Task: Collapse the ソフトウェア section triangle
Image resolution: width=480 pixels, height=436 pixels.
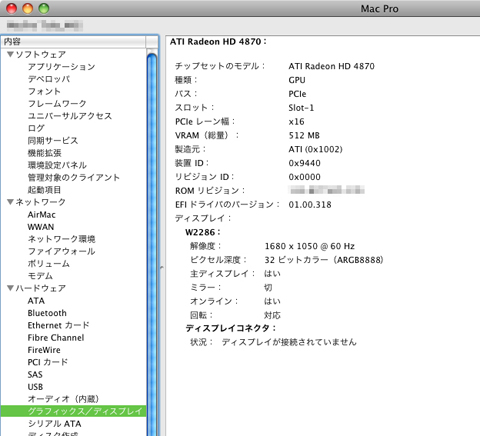Action: (10, 54)
